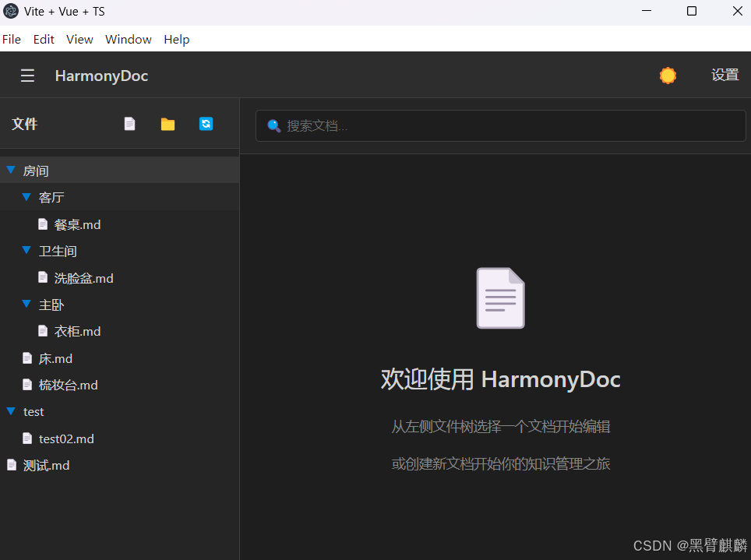The width and height of the screenshot is (751, 560).
Task: Focus the 搜索文档 search box
Action: [500, 125]
